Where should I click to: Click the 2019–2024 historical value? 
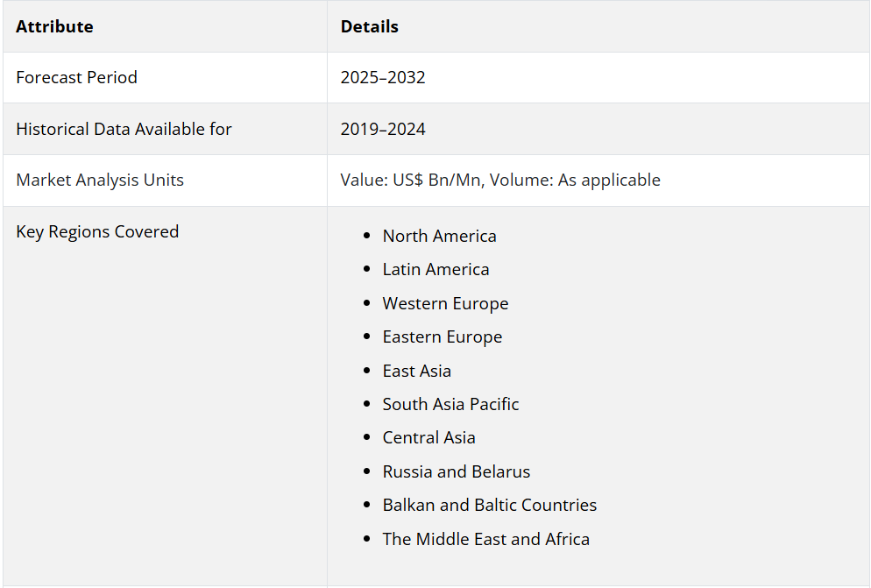point(383,129)
